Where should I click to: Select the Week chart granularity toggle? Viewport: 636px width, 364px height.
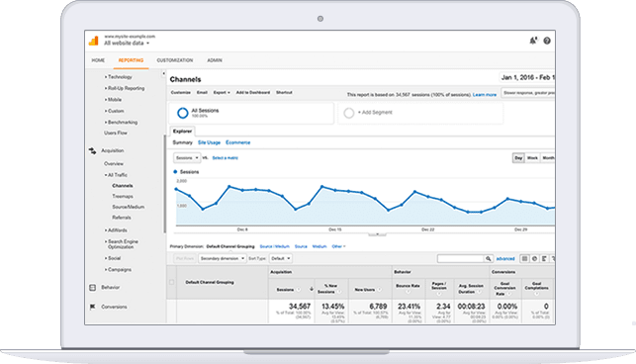tap(532, 158)
